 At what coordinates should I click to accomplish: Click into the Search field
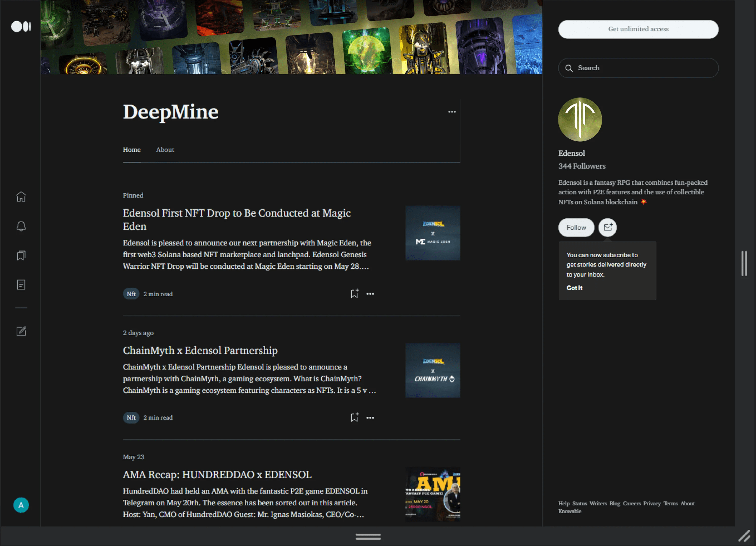click(638, 68)
